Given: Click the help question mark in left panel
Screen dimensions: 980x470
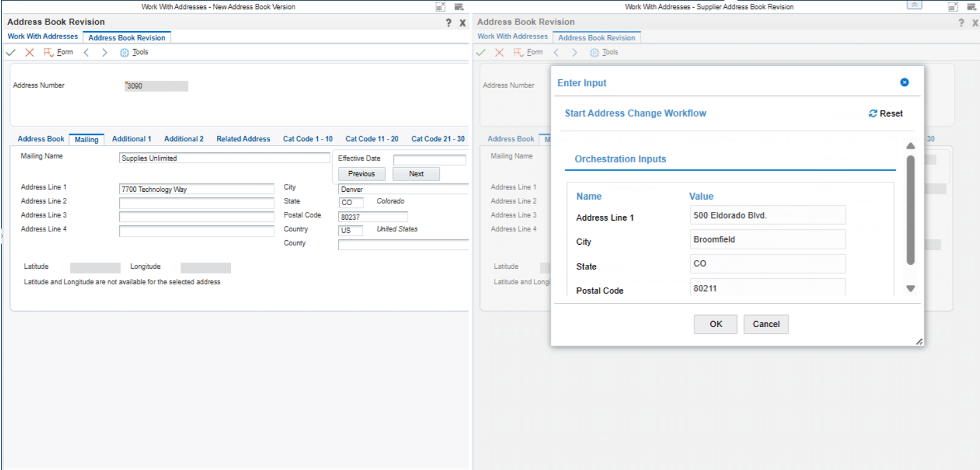Looking at the screenshot, I should (x=448, y=23).
